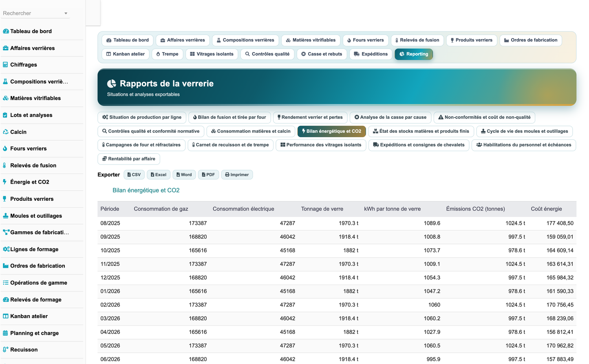Select Analyse de la casse par cause
589x364 pixels.
click(x=390, y=117)
